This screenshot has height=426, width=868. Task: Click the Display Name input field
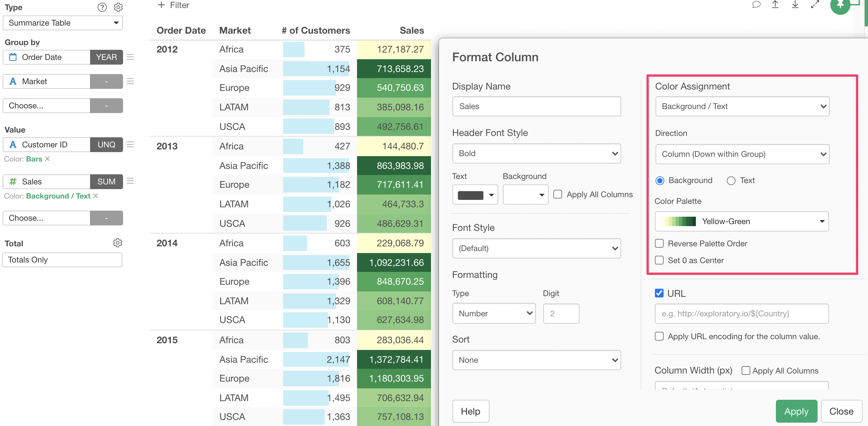pyautogui.click(x=536, y=106)
